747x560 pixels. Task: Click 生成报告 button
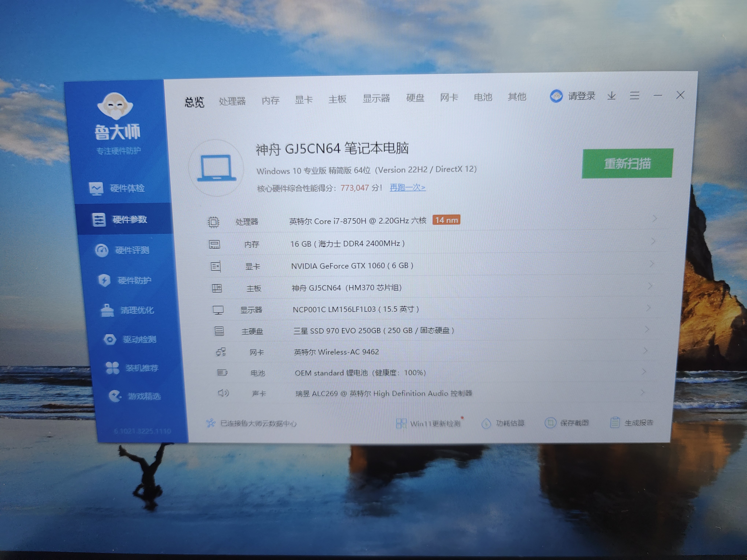632,423
